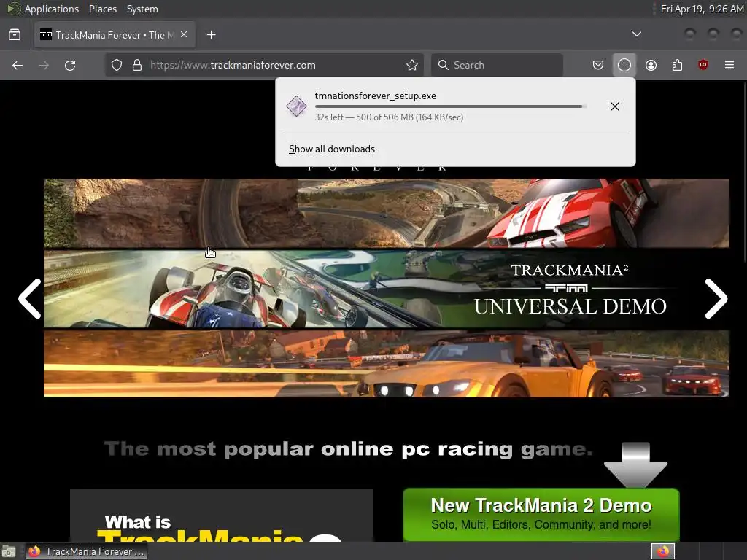
Task: Click the TrackMania Forever taskbar window button
Action: (x=87, y=551)
